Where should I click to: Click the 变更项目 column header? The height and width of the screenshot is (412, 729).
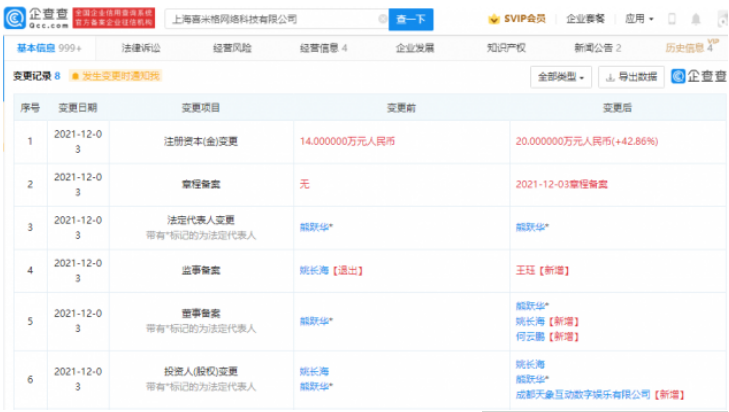coord(201,108)
